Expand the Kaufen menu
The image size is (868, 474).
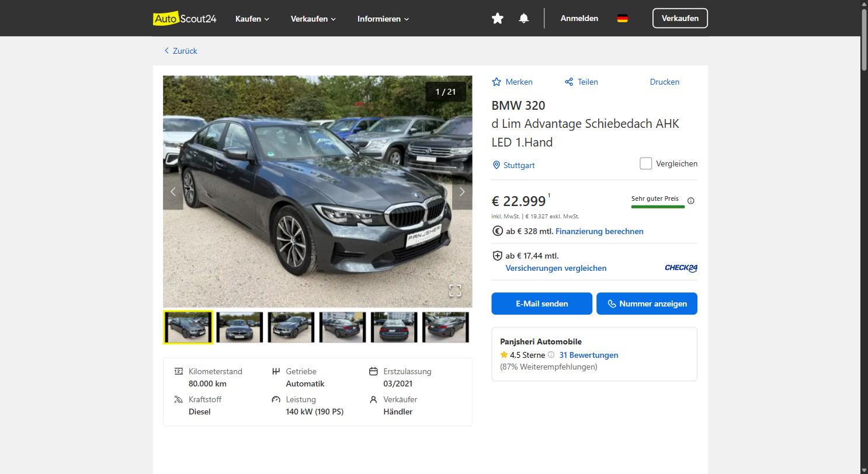point(252,19)
